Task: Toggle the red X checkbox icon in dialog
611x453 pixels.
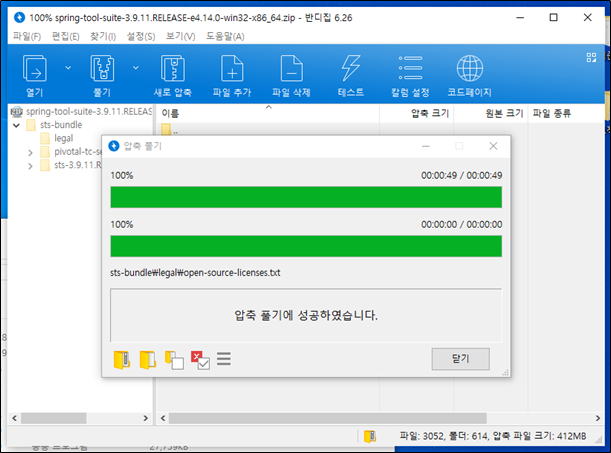Action: click(200, 360)
